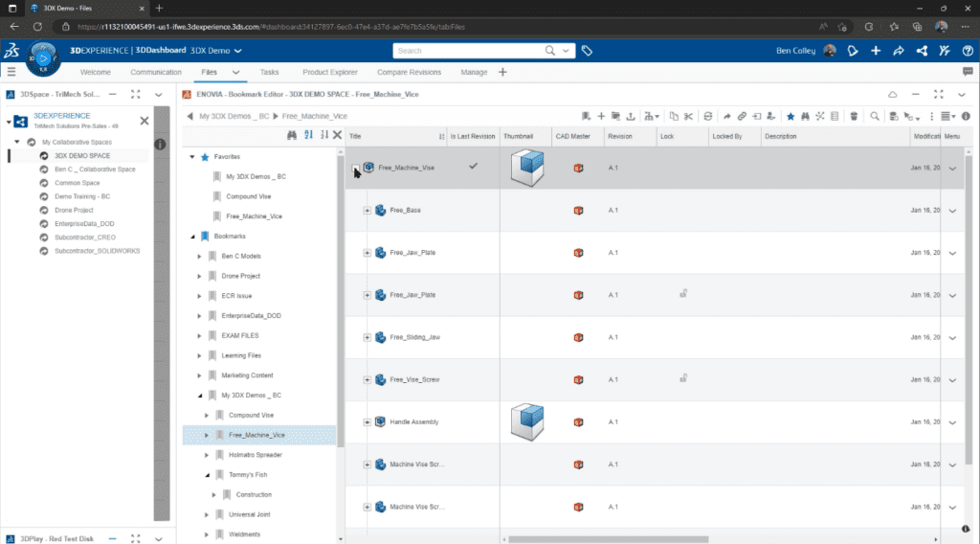Click the copy toolbar icon
The width and height of the screenshot is (980, 544).
click(674, 116)
